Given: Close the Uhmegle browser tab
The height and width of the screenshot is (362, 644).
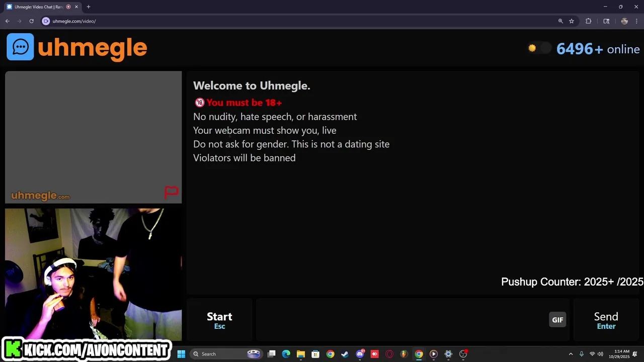Looking at the screenshot, I should click(x=76, y=7).
